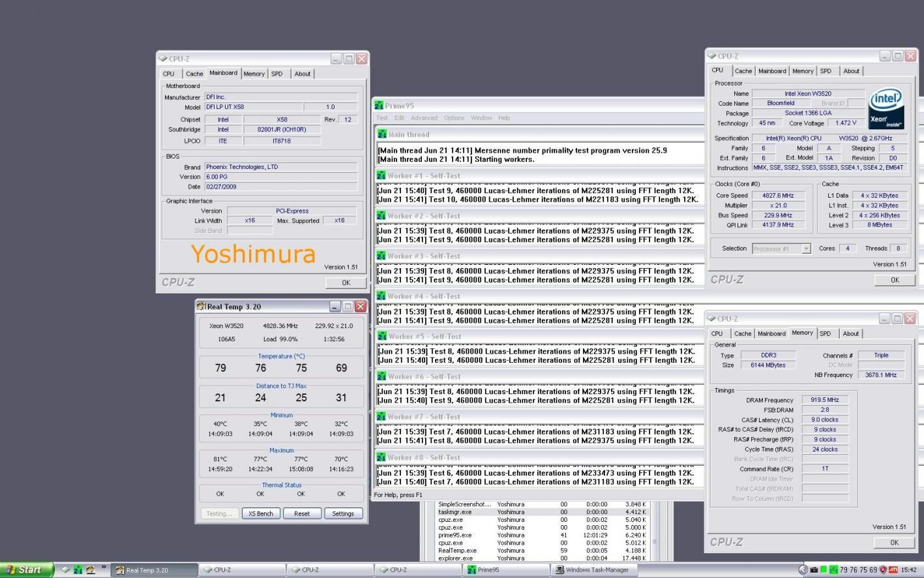The image size is (924, 578).
Task: Click the Prime95 title bar icon
Action: click(x=379, y=105)
